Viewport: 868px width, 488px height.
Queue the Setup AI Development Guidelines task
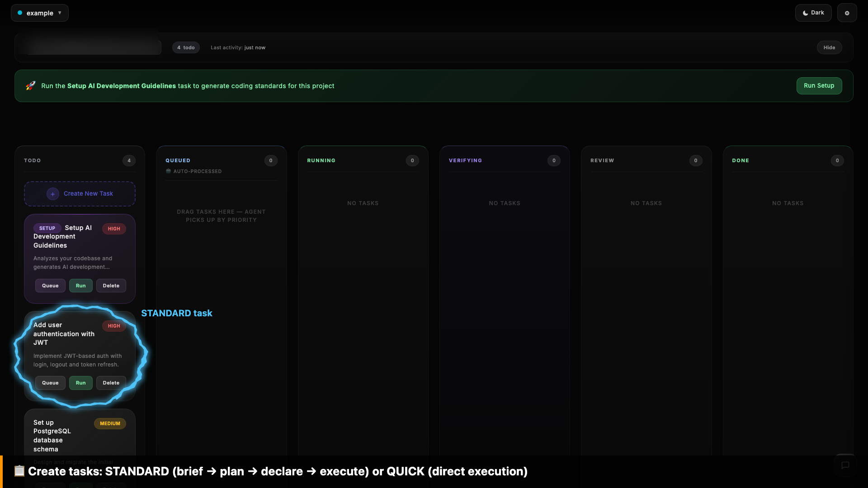click(x=50, y=286)
